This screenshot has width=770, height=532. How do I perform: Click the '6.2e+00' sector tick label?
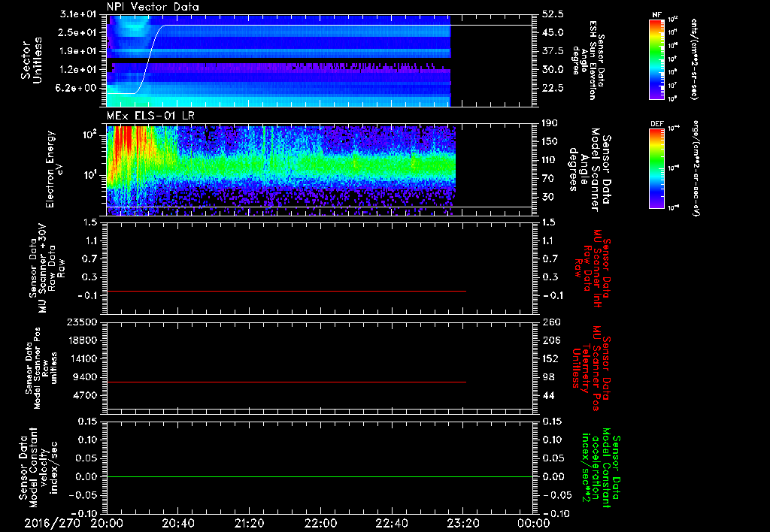(77, 88)
